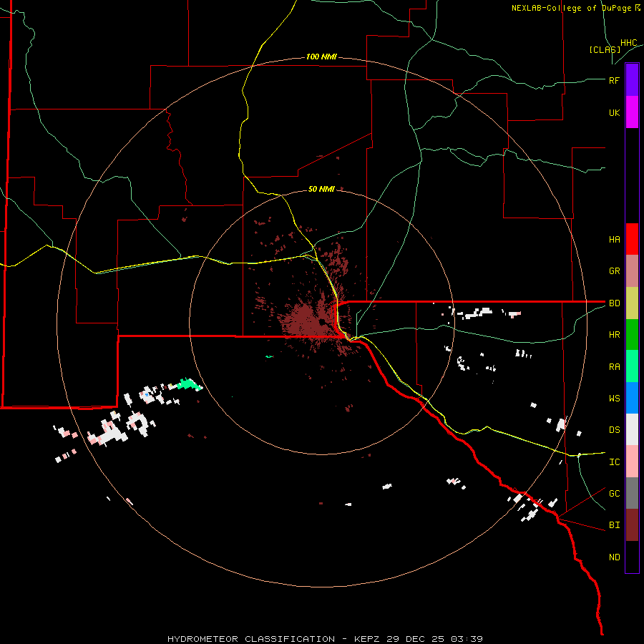Click the 100 NMI range ring label
The height and width of the screenshot is (644, 644).
click(x=321, y=57)
